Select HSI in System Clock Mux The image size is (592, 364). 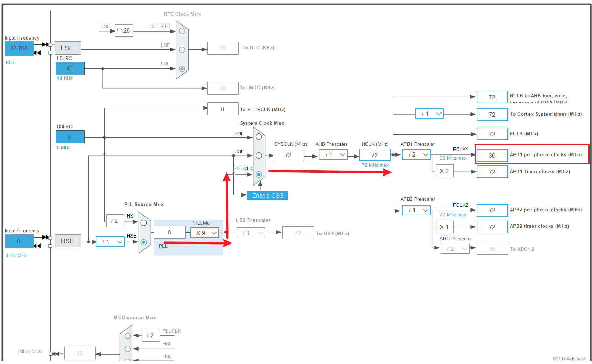coord(259,137)
